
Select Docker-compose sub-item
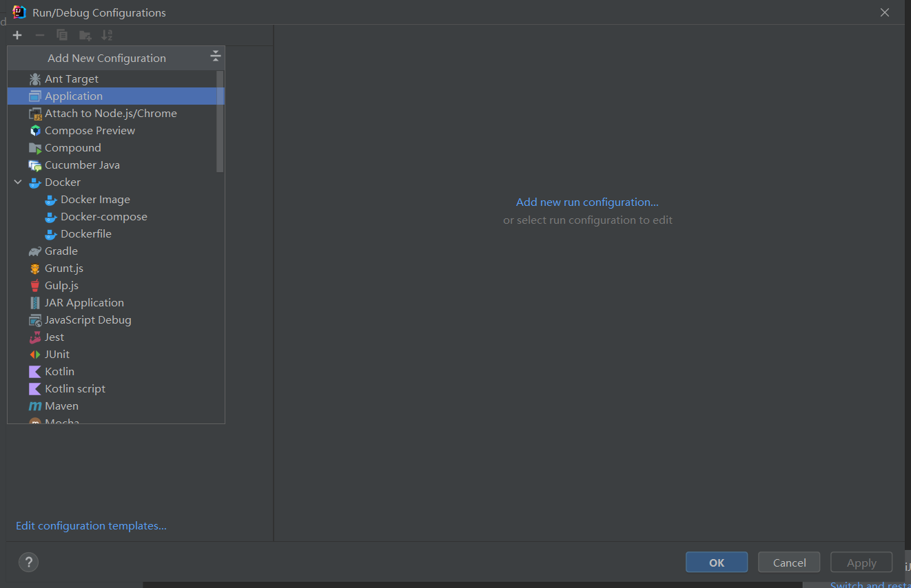pyautogui.click(x=116, y=217)
